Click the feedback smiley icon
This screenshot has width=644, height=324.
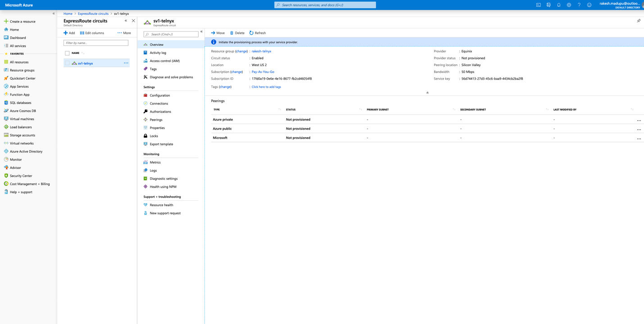(589, 5)
